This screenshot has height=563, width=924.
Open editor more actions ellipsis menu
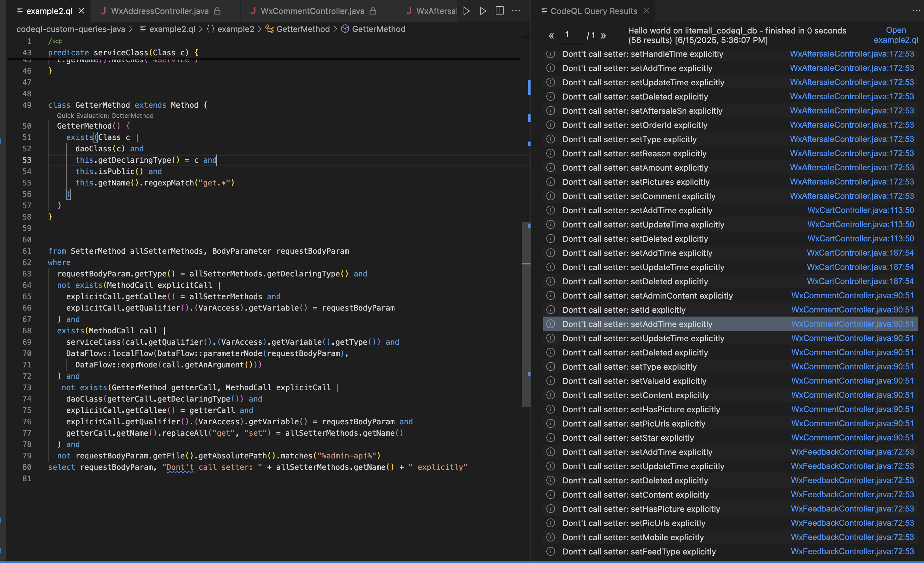[516, 11]
